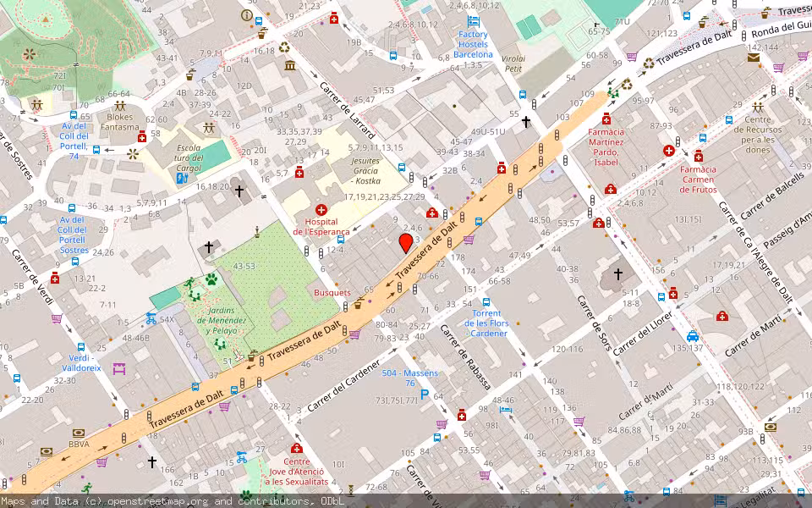Screen dimensions: 812x508
Task: Click the blue hotel bed icon beside 48-46
Action: [x=506, y=410]
